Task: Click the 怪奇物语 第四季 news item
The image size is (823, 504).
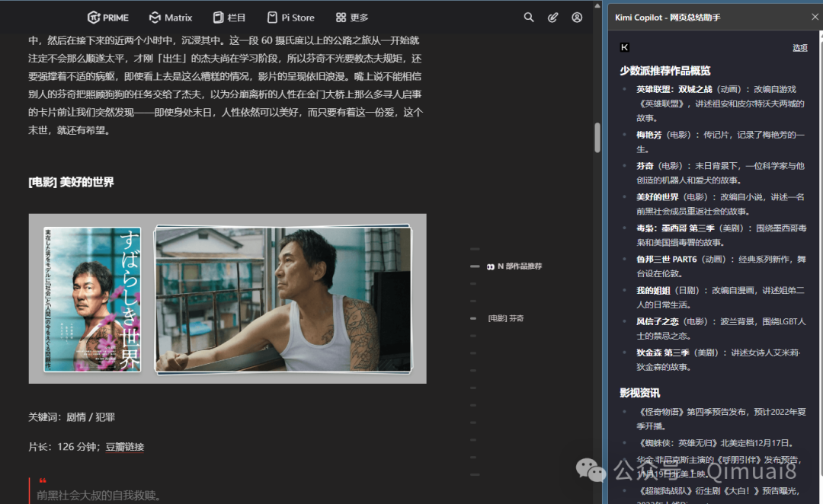Action: coord(721,419)
